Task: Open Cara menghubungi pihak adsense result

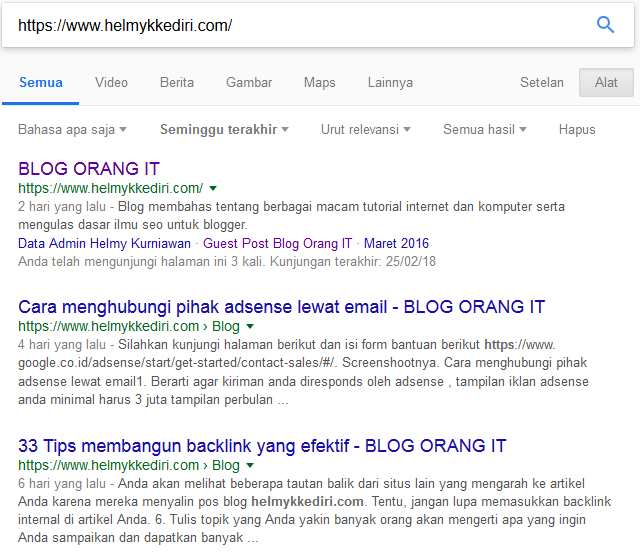Action: 282,307
